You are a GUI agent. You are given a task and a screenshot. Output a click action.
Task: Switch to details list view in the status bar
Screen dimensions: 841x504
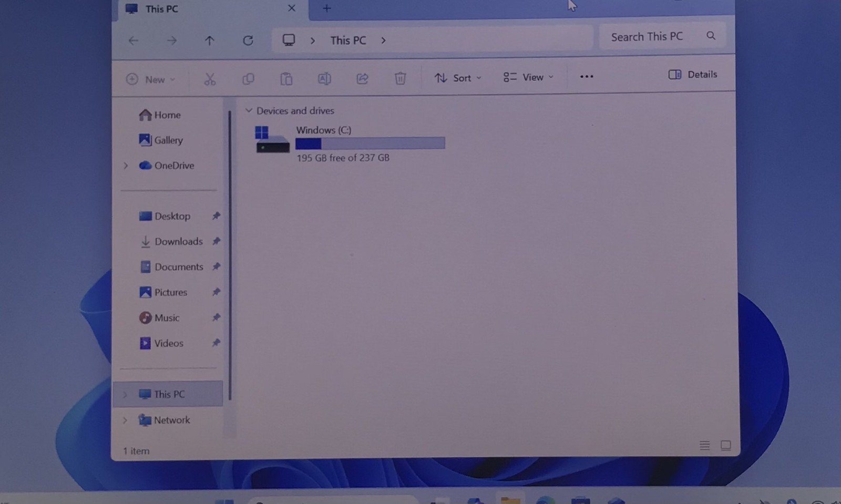coord(705,446)
